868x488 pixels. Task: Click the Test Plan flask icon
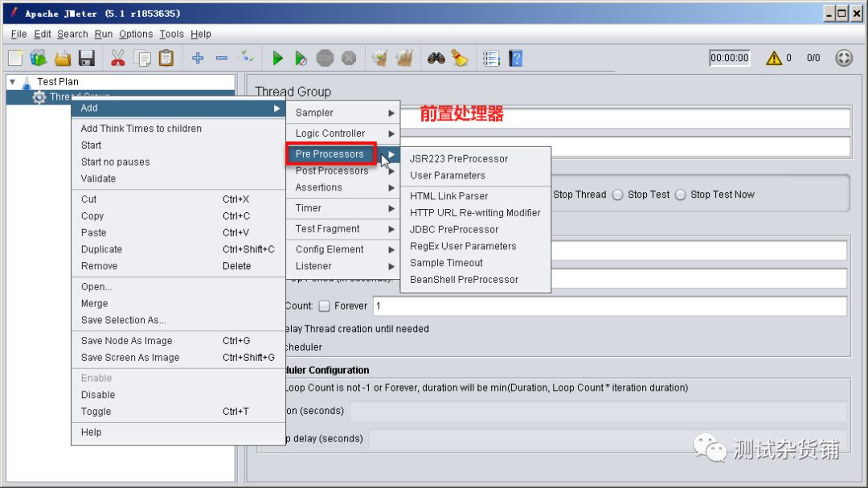point(26,82)
